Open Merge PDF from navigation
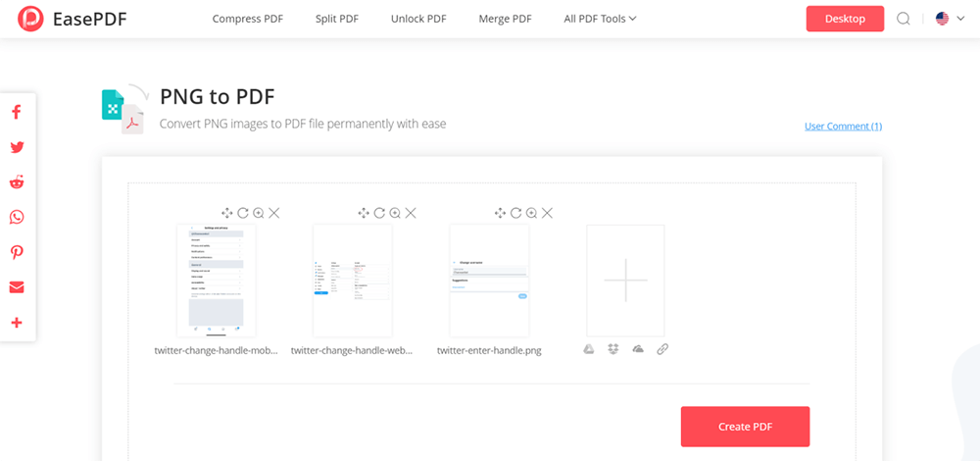Viewport: 980px width, 461px height. (x=505, y=19)
